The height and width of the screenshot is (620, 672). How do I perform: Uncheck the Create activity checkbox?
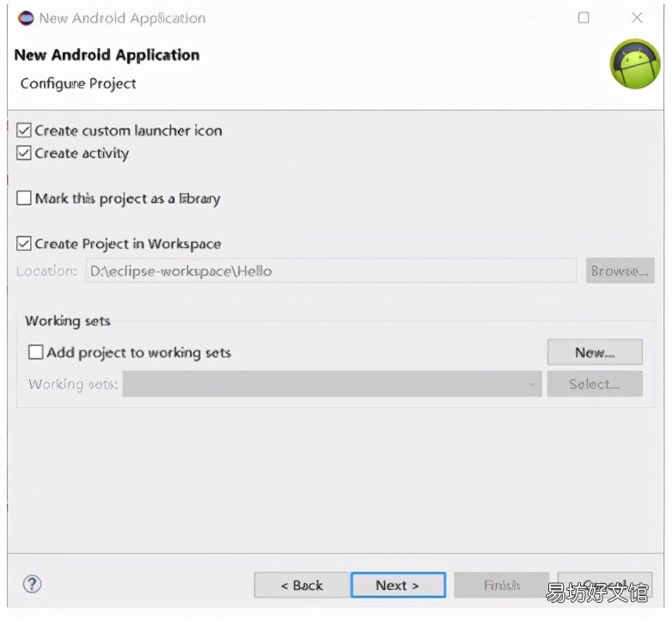click(x=23, y=153)
